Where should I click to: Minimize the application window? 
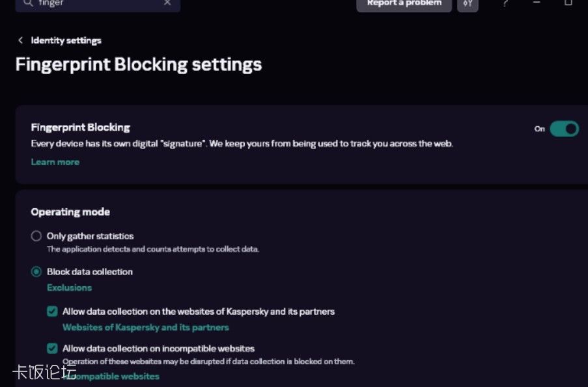tap(537, 3)
